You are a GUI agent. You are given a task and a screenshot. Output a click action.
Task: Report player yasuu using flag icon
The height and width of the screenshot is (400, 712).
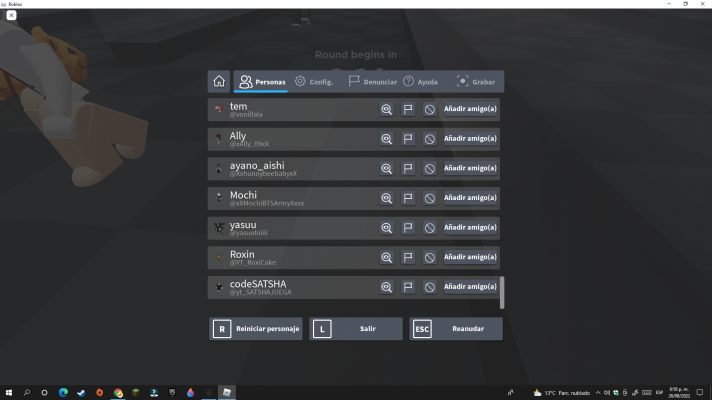click(408, 227)
